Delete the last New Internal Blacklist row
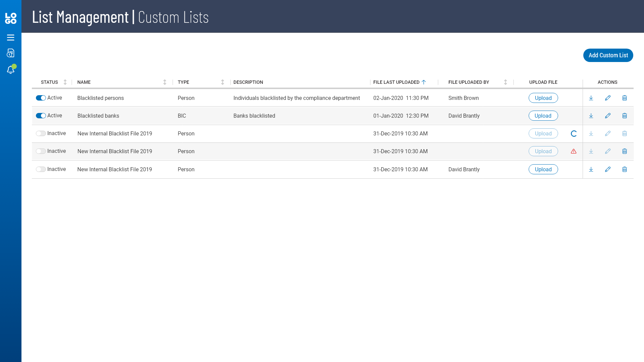Screen dimensions: 644x362 click(x=625, y=169)
